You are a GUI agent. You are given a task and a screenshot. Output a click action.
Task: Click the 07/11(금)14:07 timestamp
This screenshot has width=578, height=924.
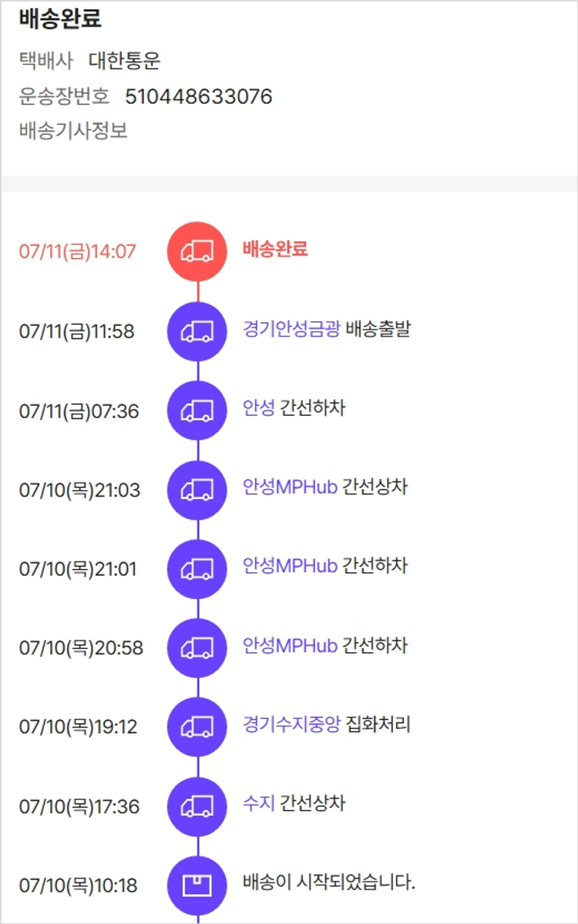click(77, 252)
